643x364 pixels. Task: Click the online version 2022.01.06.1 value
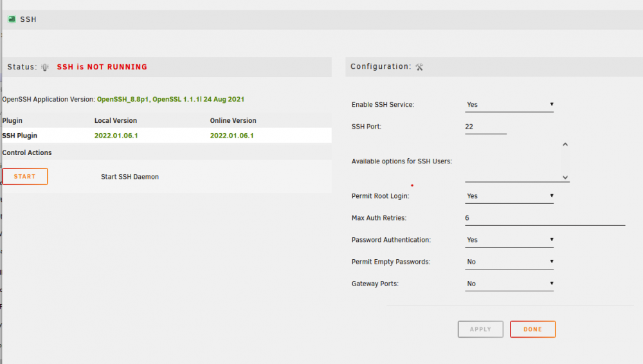(231, 136)
